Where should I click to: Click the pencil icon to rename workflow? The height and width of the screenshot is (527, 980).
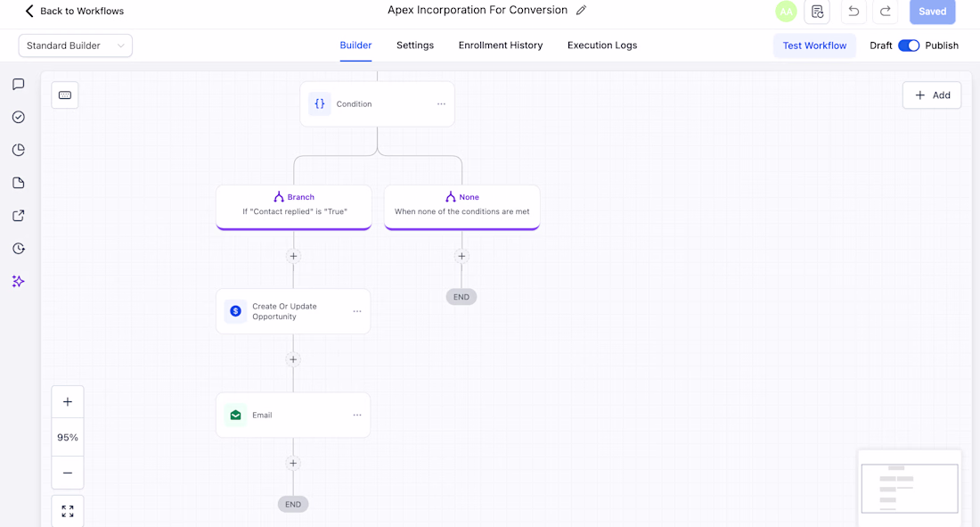(581, 10)
